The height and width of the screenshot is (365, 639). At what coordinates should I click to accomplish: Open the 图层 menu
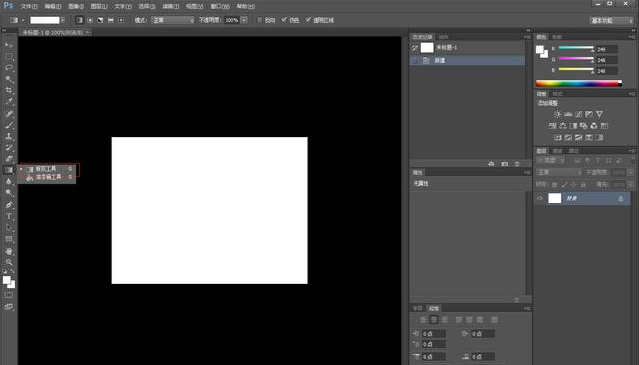point(99,7)
